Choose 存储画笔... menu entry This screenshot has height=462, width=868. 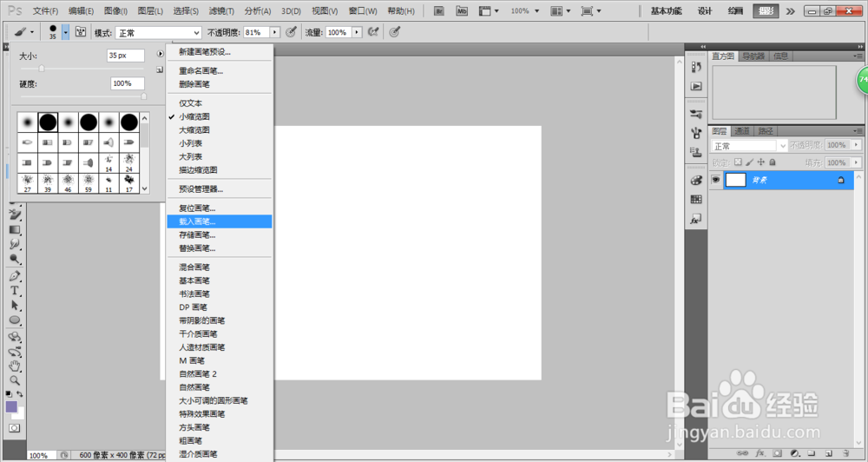coord(220,234)
